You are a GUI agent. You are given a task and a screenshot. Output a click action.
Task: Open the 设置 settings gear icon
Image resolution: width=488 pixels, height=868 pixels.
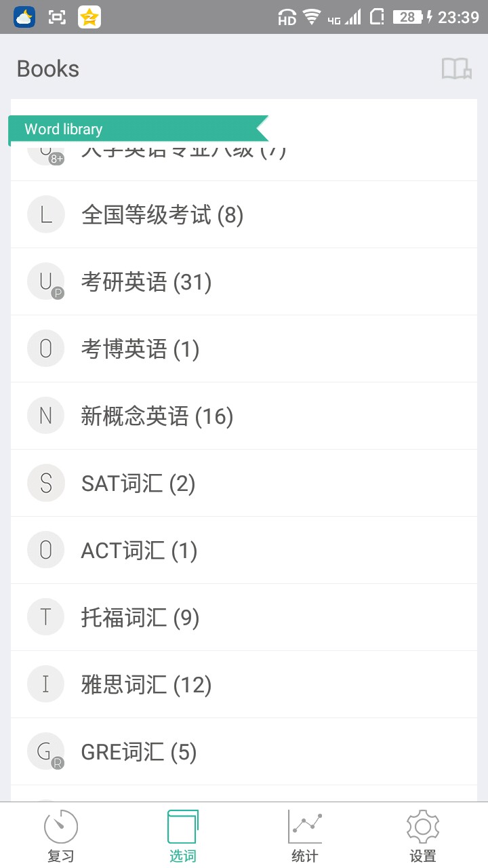pos(423,827)
